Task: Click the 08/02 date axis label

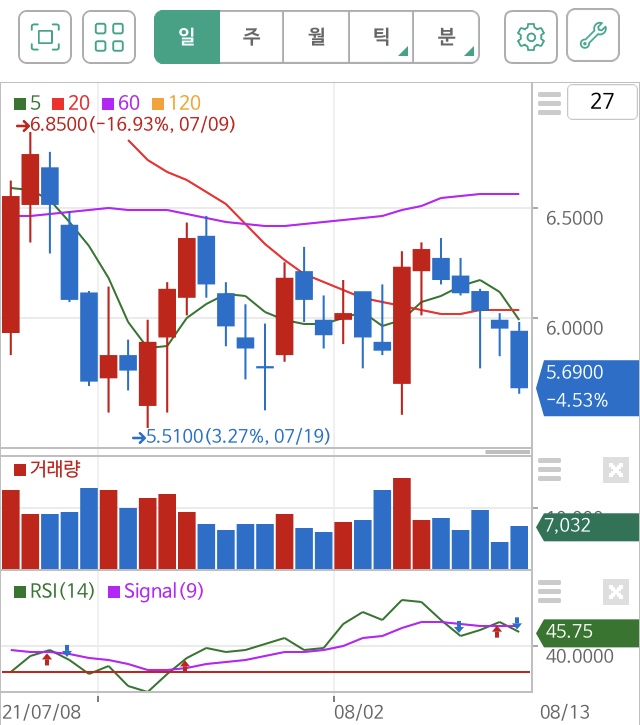Action: point(359,712)
